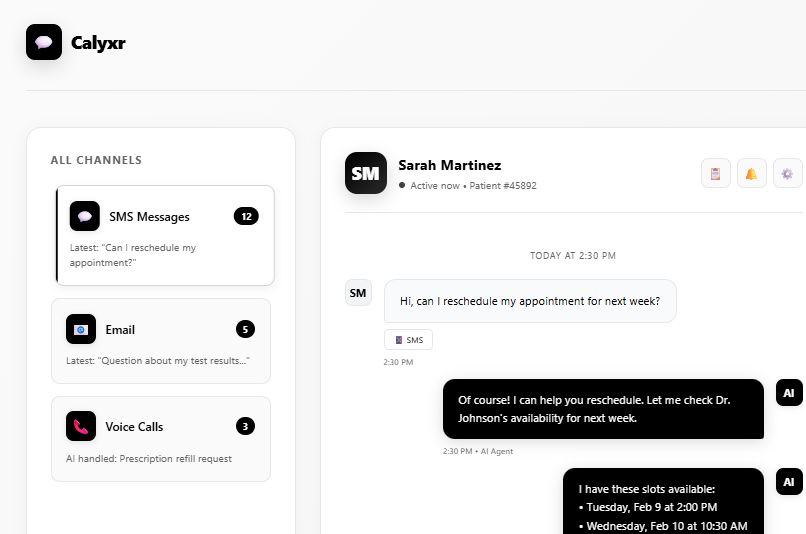806x534 pixels.
Task: Select the SMS Messages channel card
Action: point(164,235)
